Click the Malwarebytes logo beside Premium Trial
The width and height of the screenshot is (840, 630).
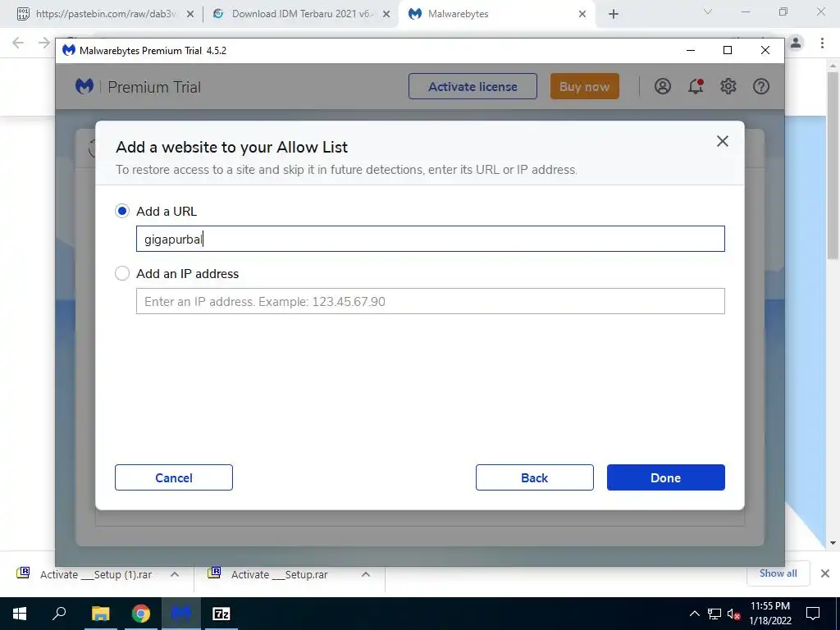point(84,86)
